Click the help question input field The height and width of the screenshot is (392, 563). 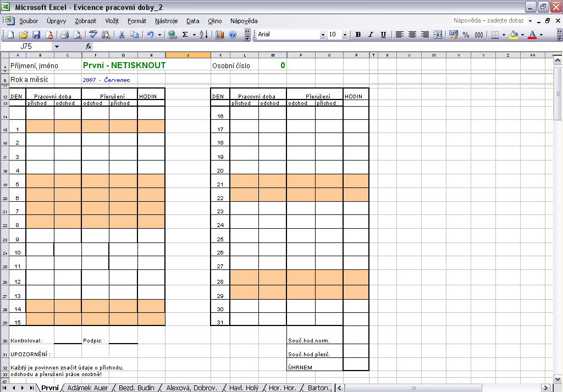pos(489,20)
